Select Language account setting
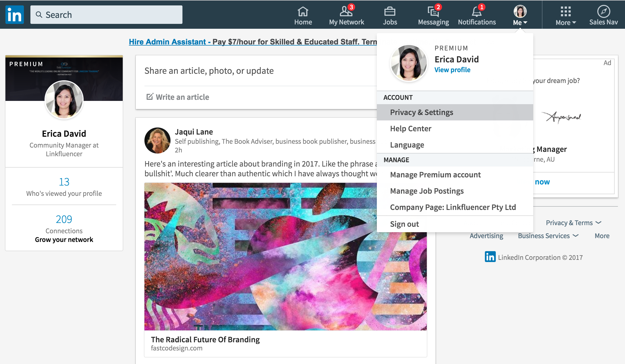Viewport: 625px width, 364px height. (x=407, y=145)
